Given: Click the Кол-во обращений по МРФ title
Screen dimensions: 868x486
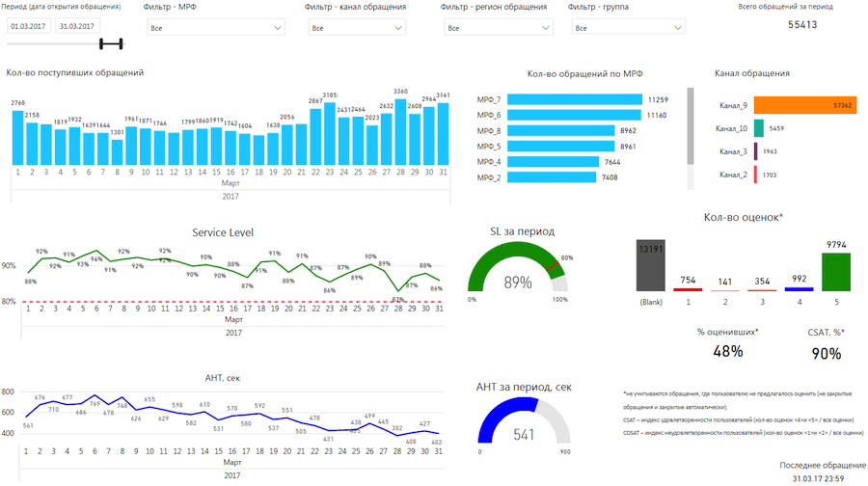Looking at the screenshot, I should click(x=584, y=73).
